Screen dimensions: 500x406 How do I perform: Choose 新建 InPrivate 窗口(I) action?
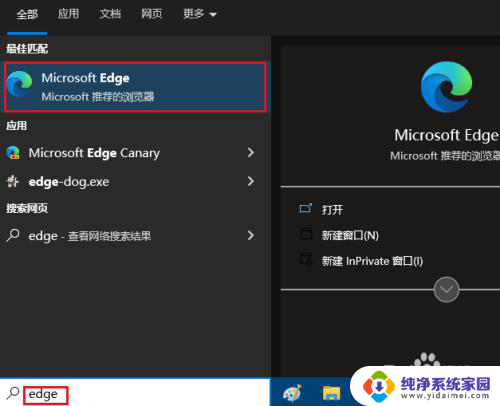tap(372, 261)
